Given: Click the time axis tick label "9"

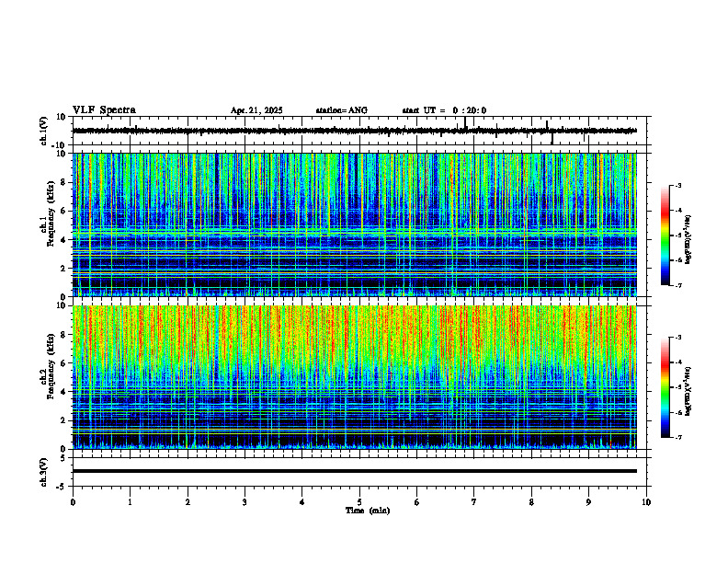Looking at the screenshot, I should click(588, 502).
